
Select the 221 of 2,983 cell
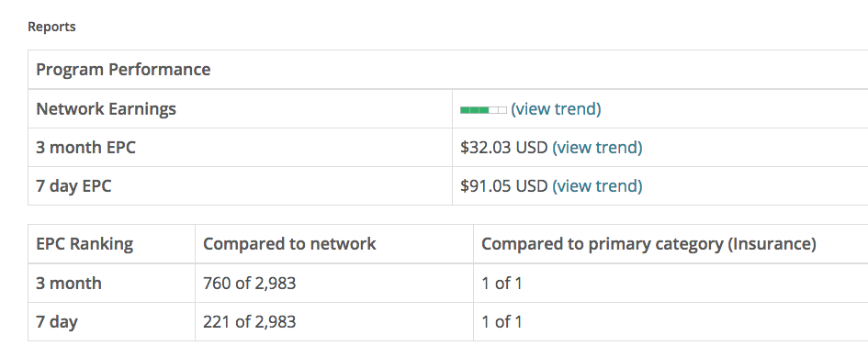250,321
